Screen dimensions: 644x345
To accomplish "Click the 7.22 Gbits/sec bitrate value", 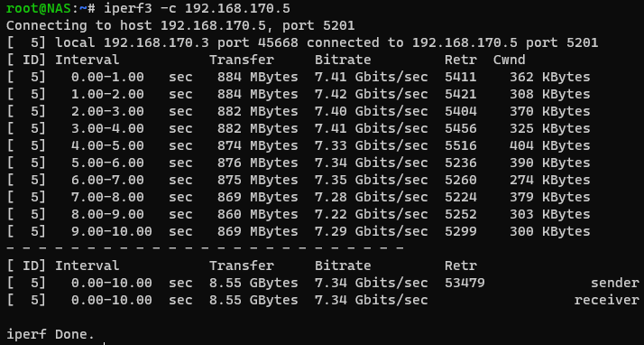I will (372, 214).
